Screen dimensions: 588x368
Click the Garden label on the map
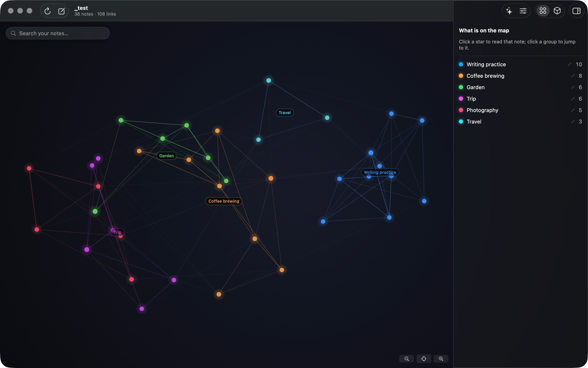(x=166, y=156)
